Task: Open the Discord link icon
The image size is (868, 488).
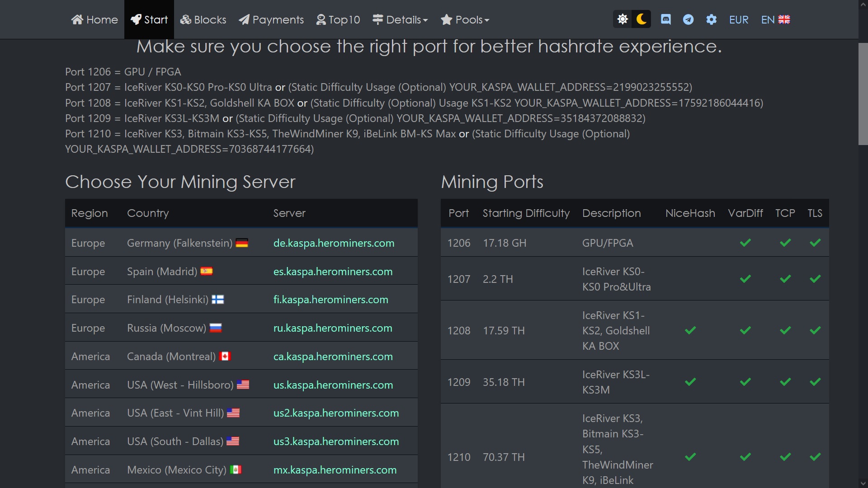Action: 666,19
